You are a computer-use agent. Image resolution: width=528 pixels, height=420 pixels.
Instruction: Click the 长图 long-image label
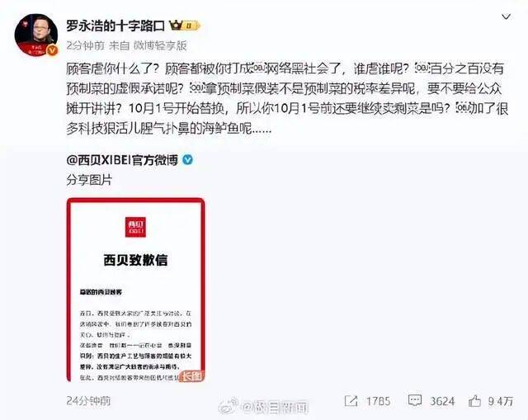click(192, 376)
